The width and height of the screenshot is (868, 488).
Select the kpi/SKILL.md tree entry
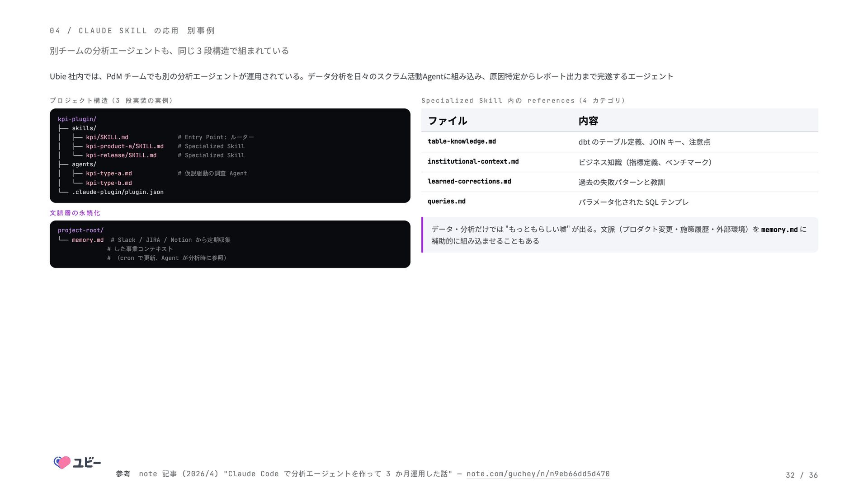107,137
